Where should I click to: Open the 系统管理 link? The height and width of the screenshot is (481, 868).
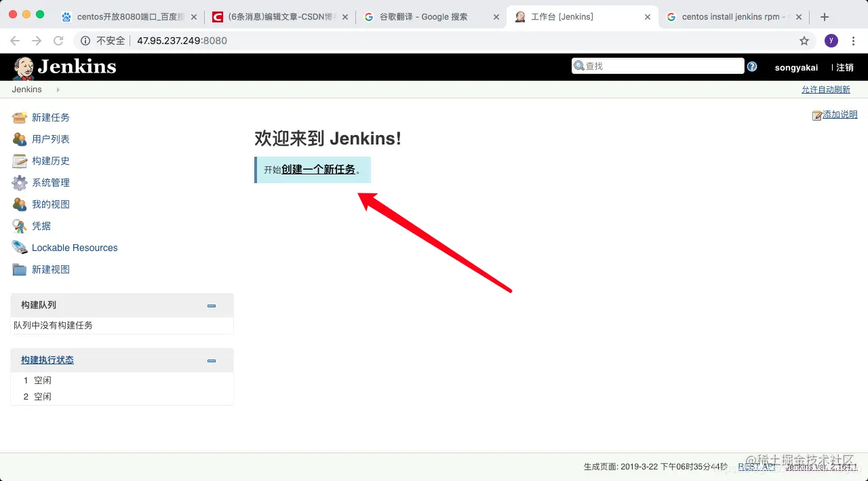[51, 182]
